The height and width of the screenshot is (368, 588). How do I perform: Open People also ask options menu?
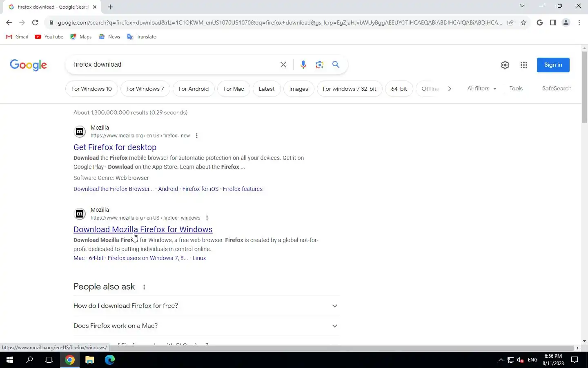click(x=144, y=287)
